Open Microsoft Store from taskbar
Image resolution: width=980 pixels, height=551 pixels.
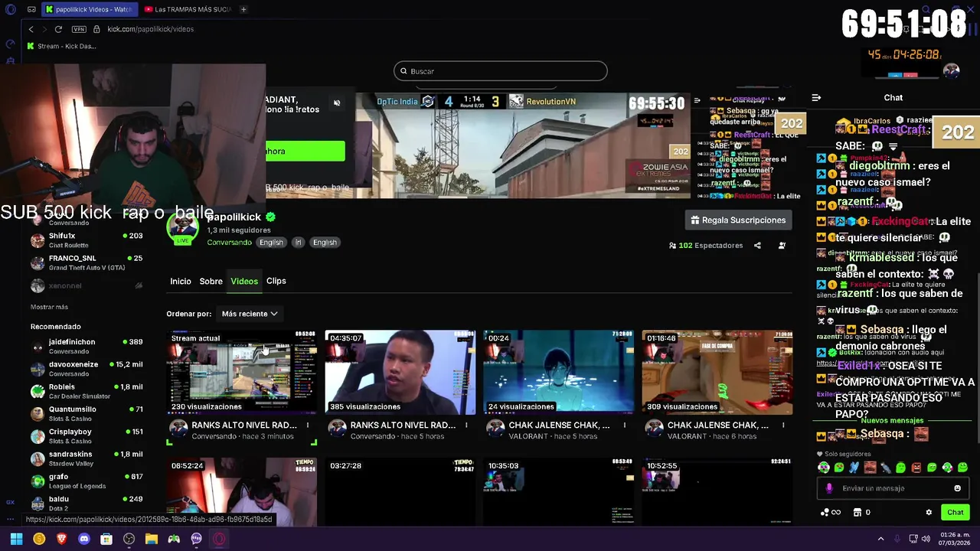point(106,539)
